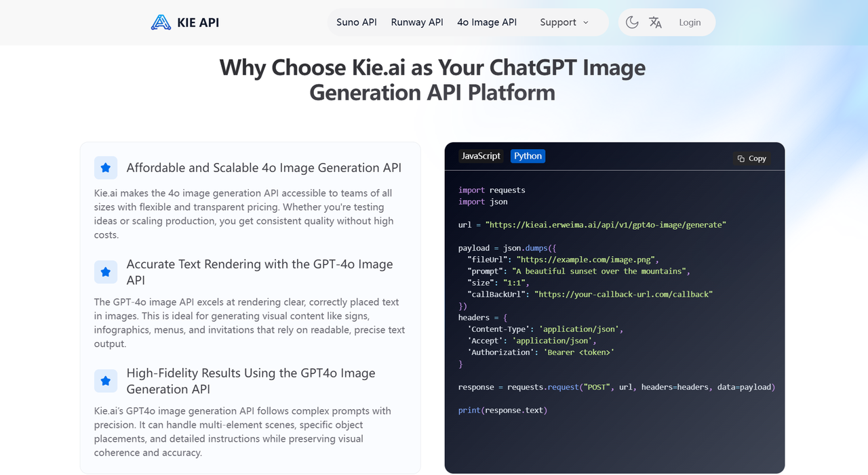Screen dimensions: 868x475
Task: Open the Runway API menu item
Action: tap(417, 22)
